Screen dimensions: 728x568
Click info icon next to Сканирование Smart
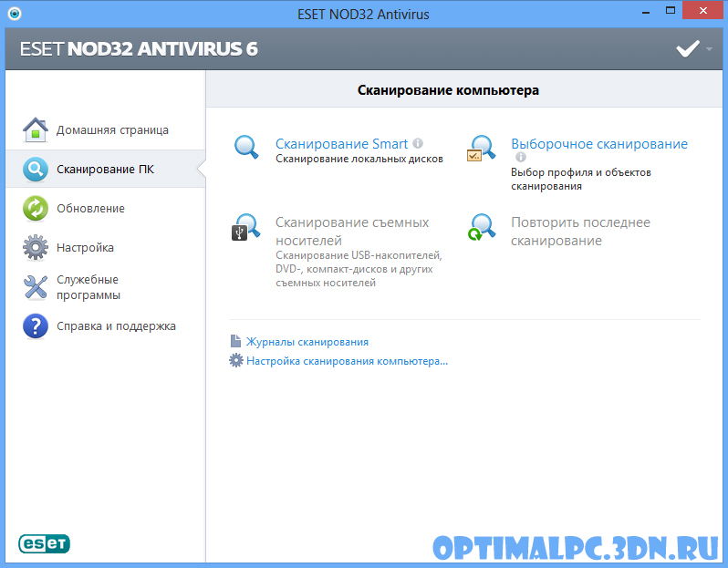418,143
